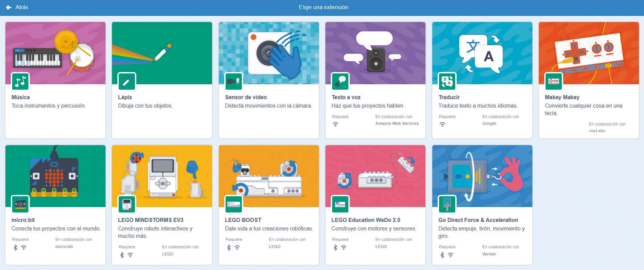Click the Lápiz pen badge icon
This screenshot has height=270, width=644.
tap(127, 81)
